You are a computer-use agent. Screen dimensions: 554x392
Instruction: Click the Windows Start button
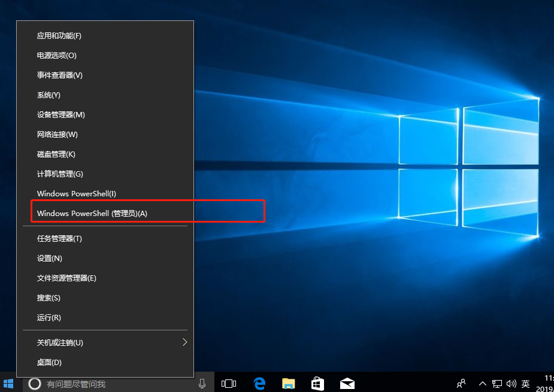pos(8,384)
